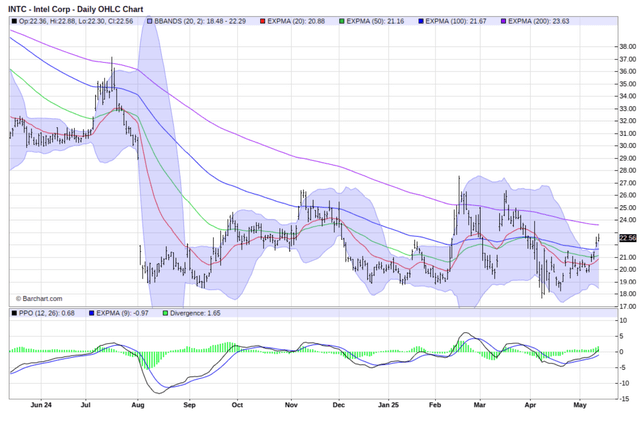
Task: Click the 38.00 price axis label
Action: pyautogui.click(x=628, y=47)
